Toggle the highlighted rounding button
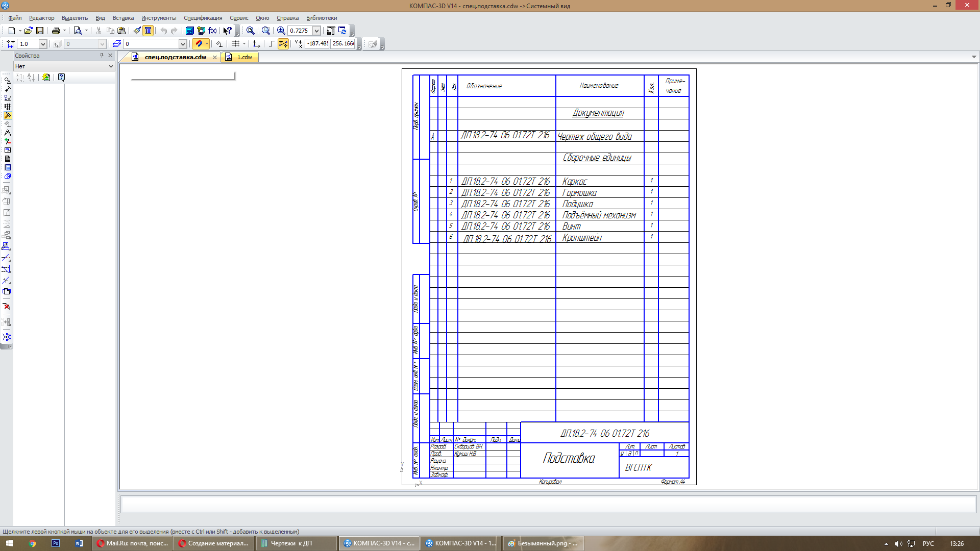 tap(283, 44)
